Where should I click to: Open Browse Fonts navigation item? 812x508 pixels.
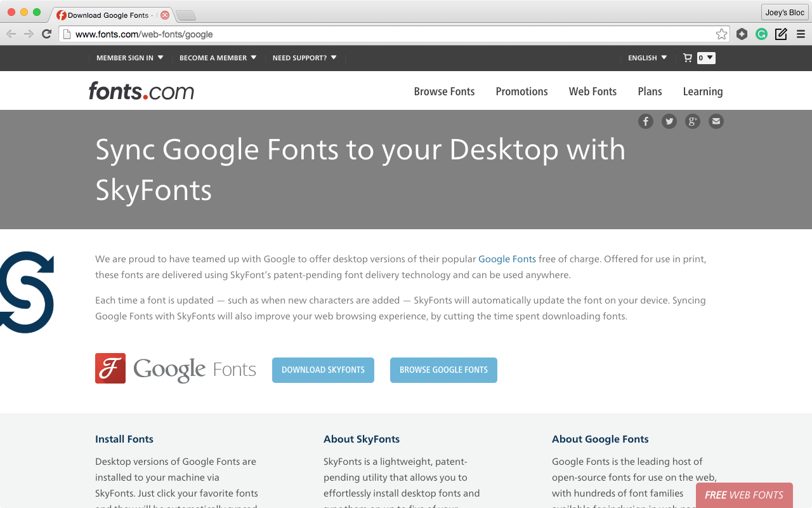(444, 91)
